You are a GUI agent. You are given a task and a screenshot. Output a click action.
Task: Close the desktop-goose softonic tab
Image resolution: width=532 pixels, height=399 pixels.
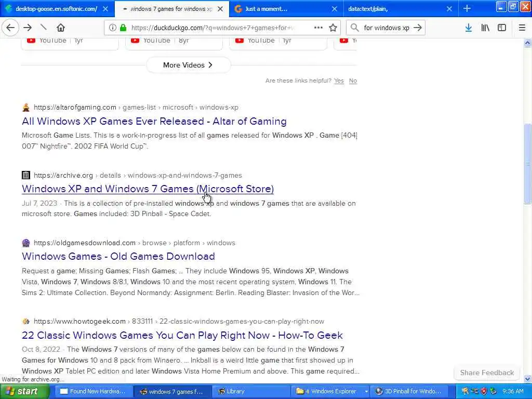(105, 9)
